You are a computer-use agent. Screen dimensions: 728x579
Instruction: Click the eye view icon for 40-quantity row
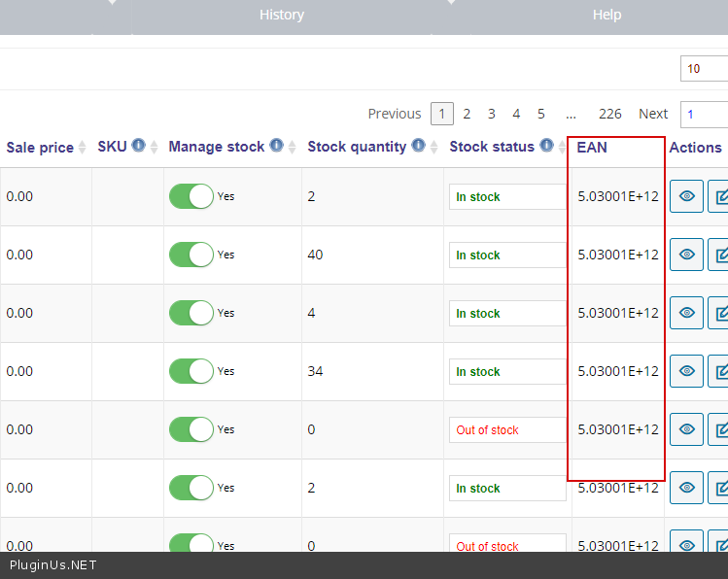tap(686, 255)
